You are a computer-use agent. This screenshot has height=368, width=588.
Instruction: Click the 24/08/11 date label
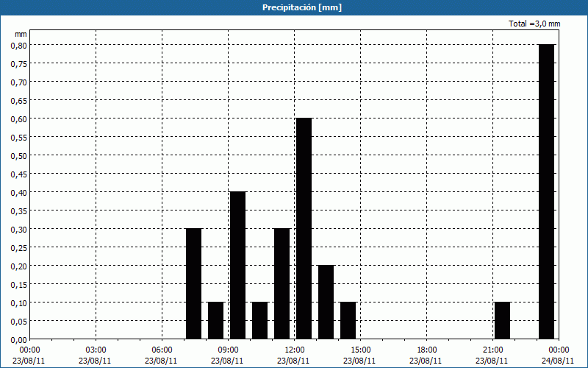point(558,361)
